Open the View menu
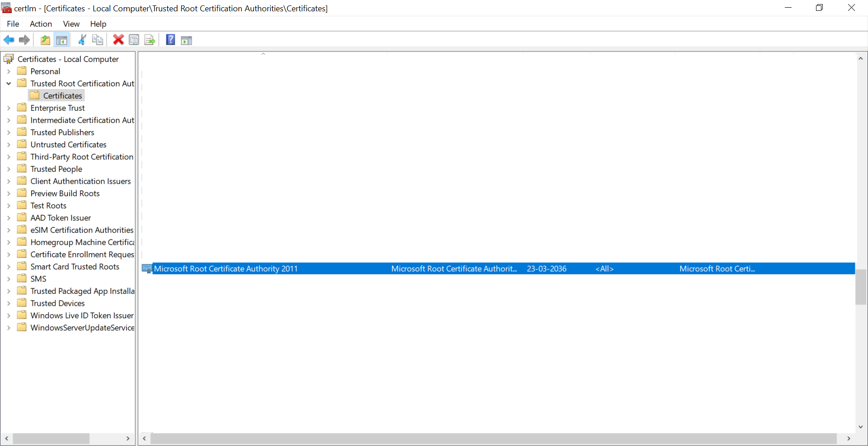This screenshot has height=446, width=868. tap(71, 24)
